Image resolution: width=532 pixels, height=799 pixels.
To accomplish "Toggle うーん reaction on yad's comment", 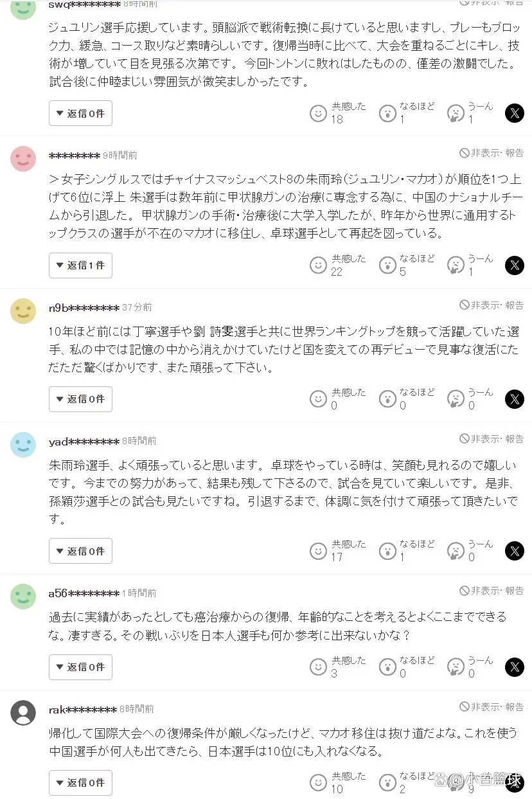I will (456, 551).
